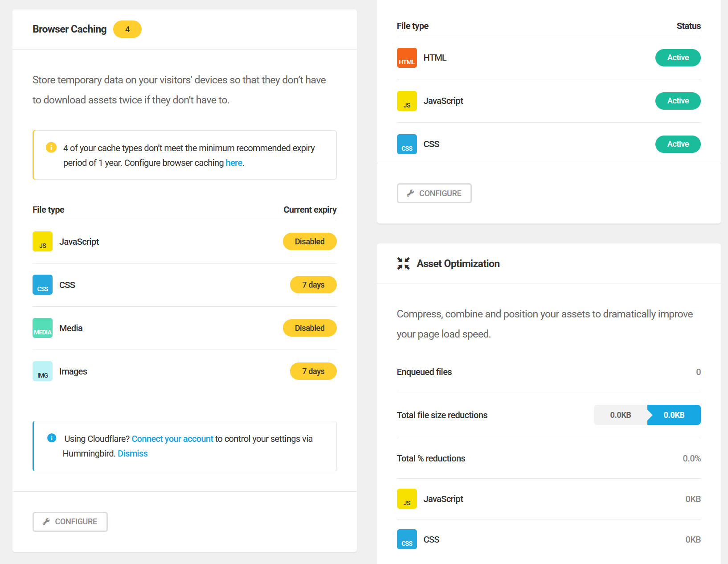Click the CSS icon in Browser Caching list
The image size is (728, 564).
[42, 285]
